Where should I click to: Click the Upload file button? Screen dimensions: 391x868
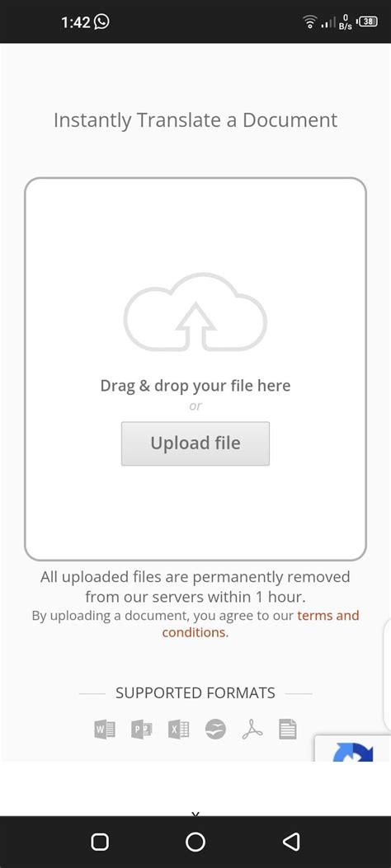click(x=195, y=443)
